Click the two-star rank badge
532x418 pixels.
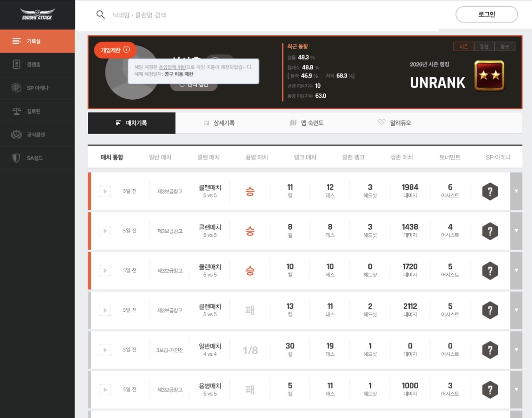tap(489, 75)
